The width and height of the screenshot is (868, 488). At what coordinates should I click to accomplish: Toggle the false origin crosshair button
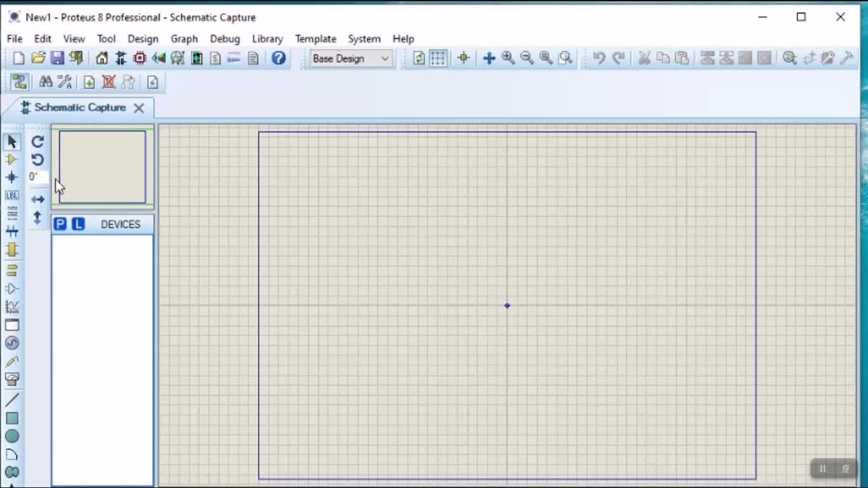pos(463,58)
